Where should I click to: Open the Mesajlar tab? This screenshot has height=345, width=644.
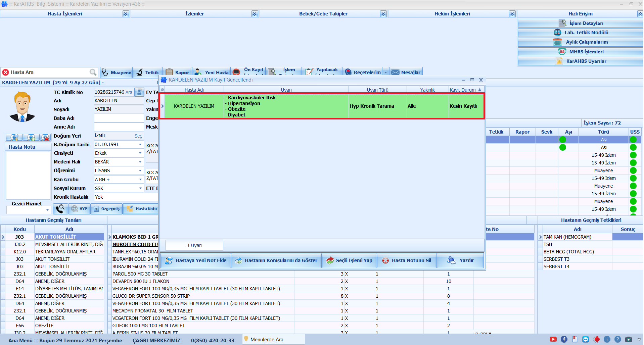(406, 72)
